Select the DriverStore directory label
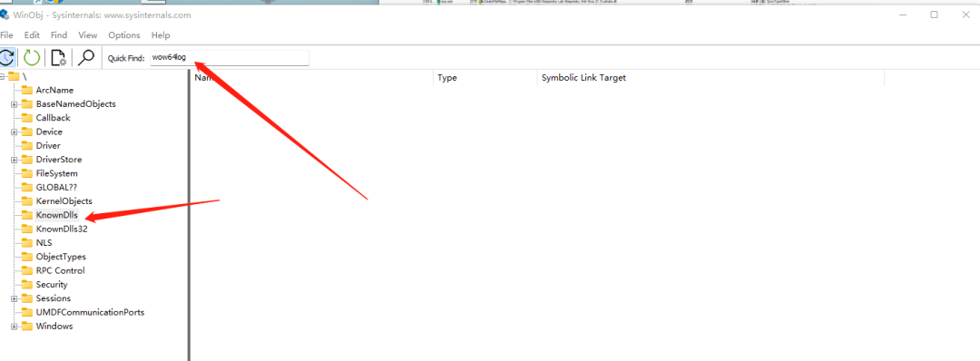 click(59, 160)
